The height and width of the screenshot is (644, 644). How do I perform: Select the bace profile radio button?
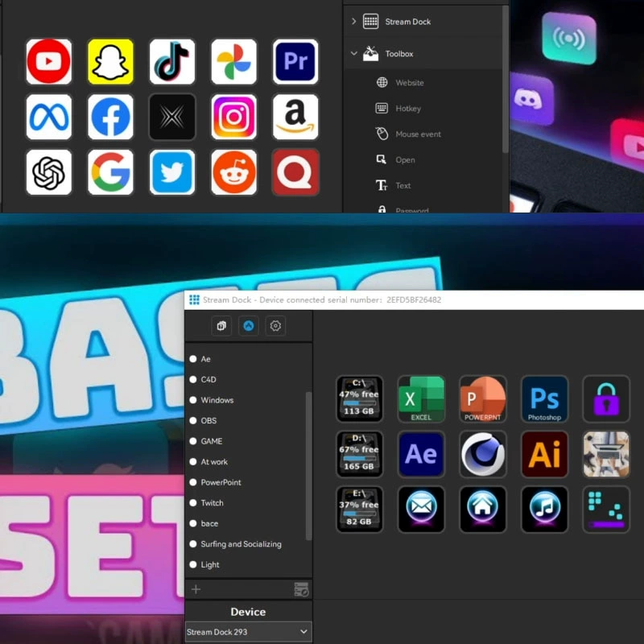point(193,523)
